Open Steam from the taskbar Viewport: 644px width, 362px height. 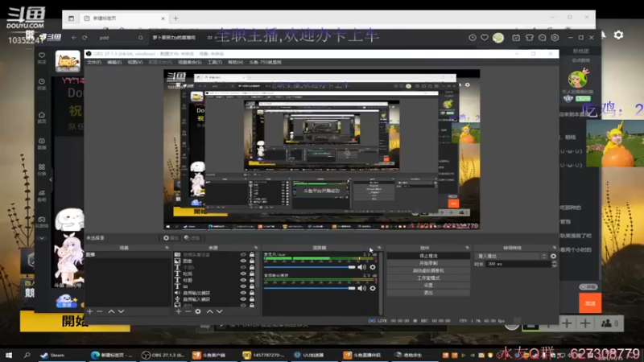(52, 355)
